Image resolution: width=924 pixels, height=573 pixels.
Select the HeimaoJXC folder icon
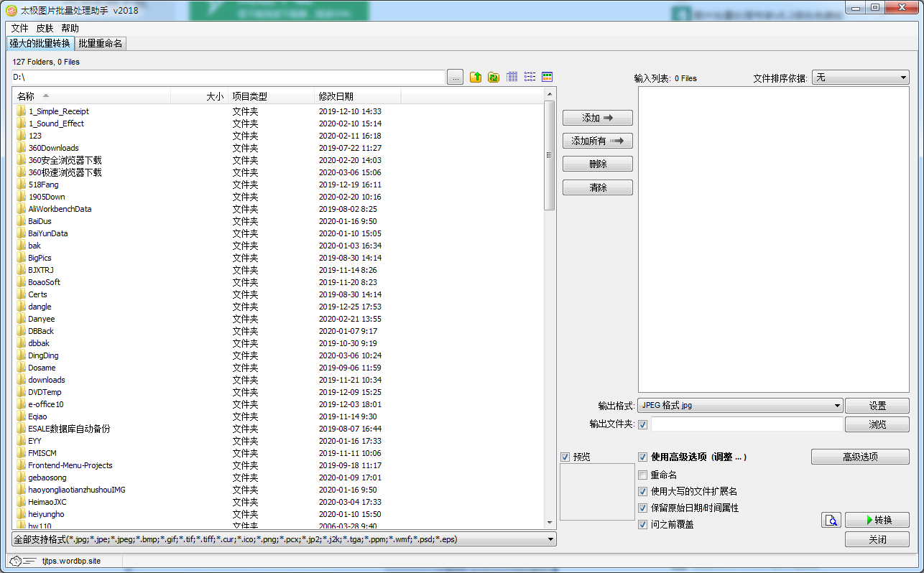point(22,502)
